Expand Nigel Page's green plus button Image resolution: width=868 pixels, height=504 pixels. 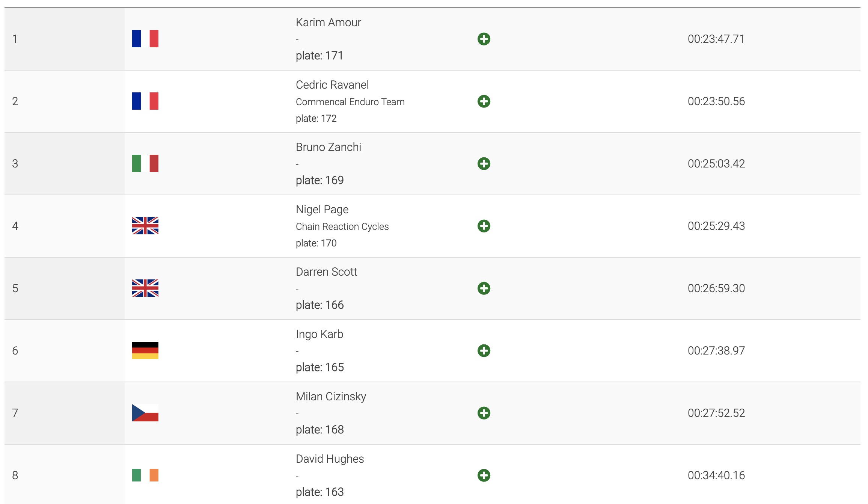click(484, 226)
